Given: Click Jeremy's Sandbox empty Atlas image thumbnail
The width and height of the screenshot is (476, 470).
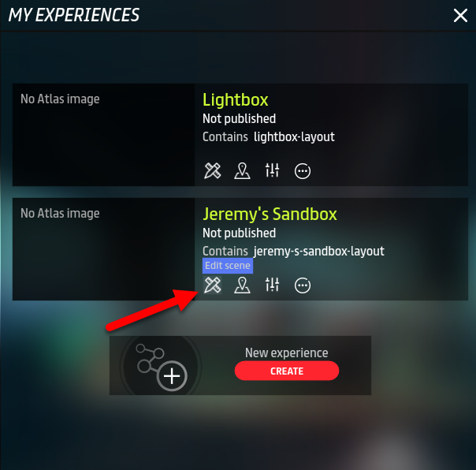Looking at the screenshot, I should point(103,249).
